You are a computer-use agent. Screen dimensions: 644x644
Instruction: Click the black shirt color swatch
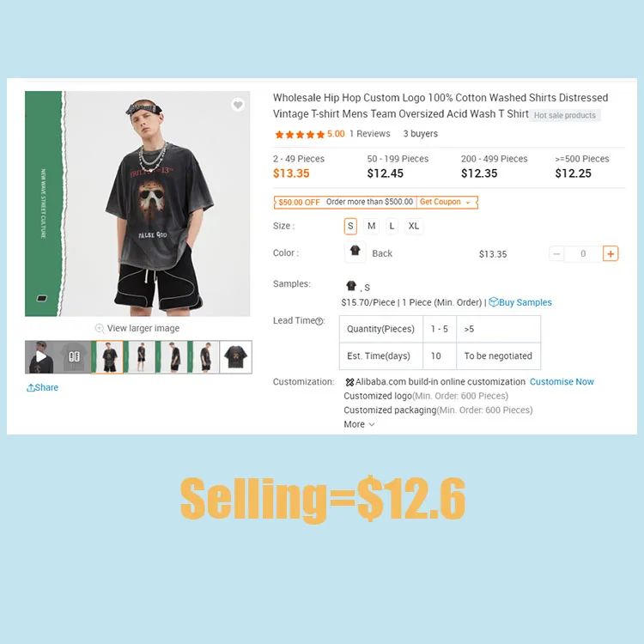pyautogui.click(x=355, y=252)
